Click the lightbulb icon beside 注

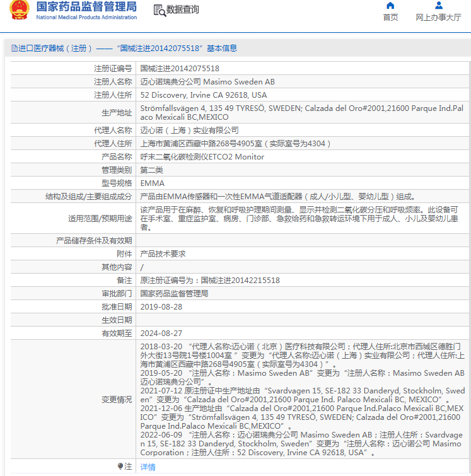[x=120, y=467]
